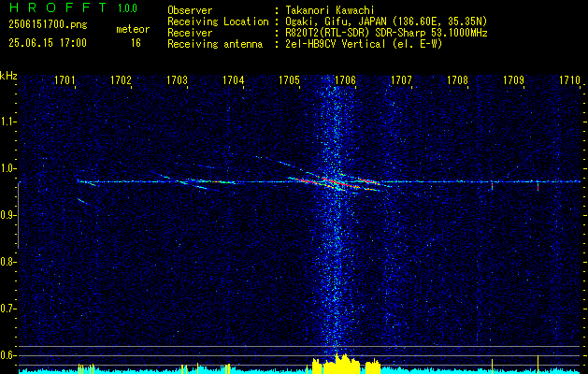Viewport: 588px width, 374px height.
Task: Click the meteor count value 16
Action: click(136, 43)
